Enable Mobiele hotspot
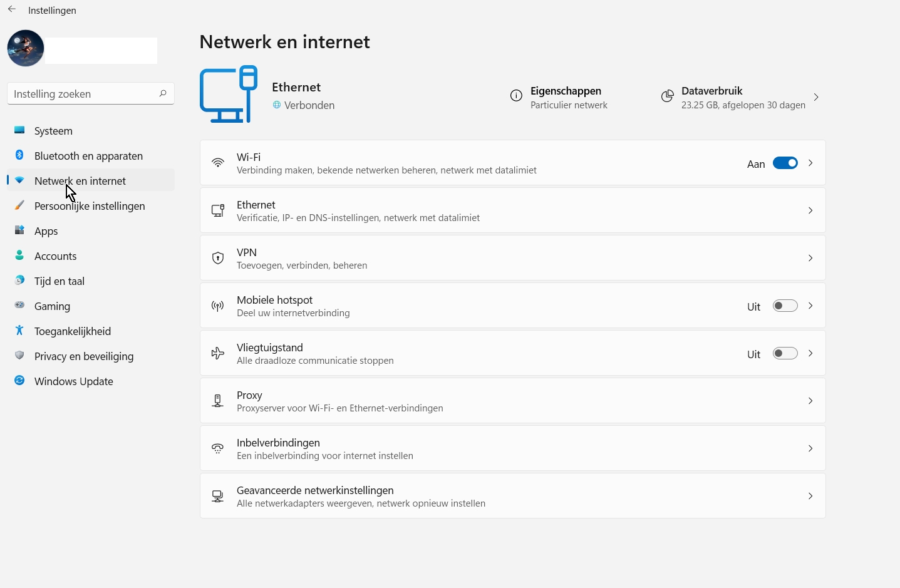This screenshot has width=900, height=588. [785, 306]
